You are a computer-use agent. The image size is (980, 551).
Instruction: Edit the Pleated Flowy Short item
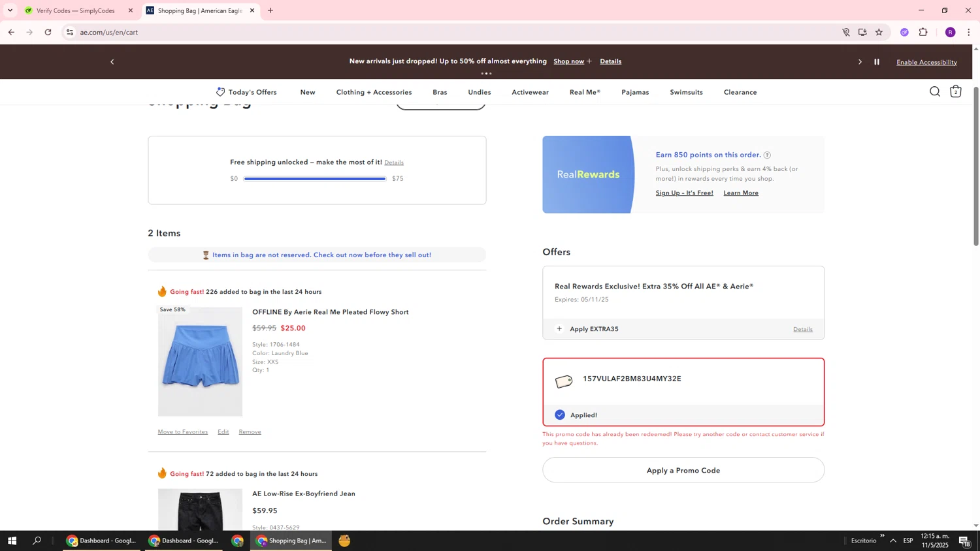pyautogui.click(x=223, y=432)
